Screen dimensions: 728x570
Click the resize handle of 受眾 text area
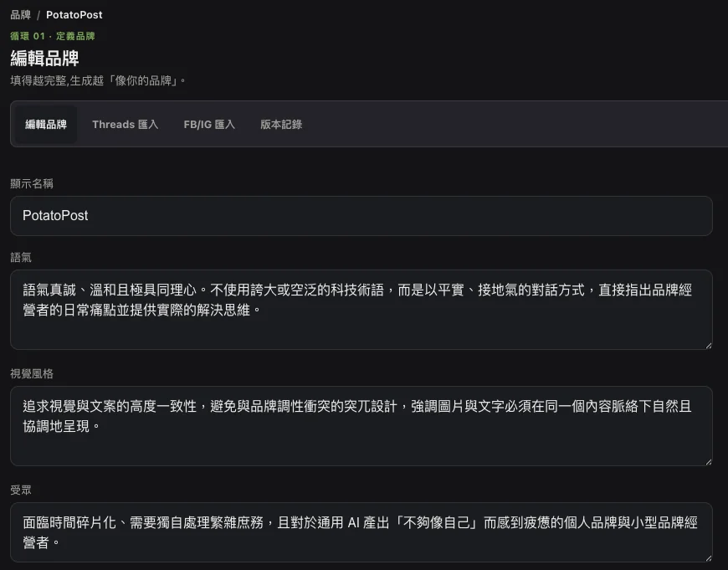click(x=709, y=558)
